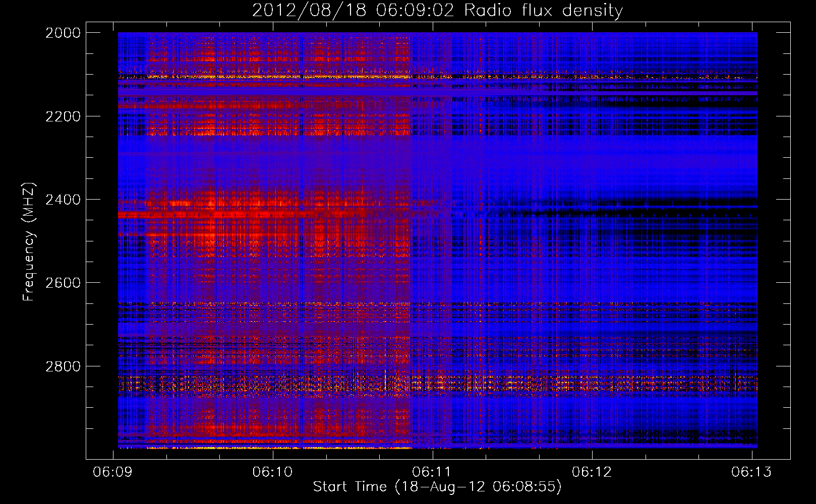Click the 06:09 time axis label
The width and height of the screenshot is (816, 504).
coord(113,472)
